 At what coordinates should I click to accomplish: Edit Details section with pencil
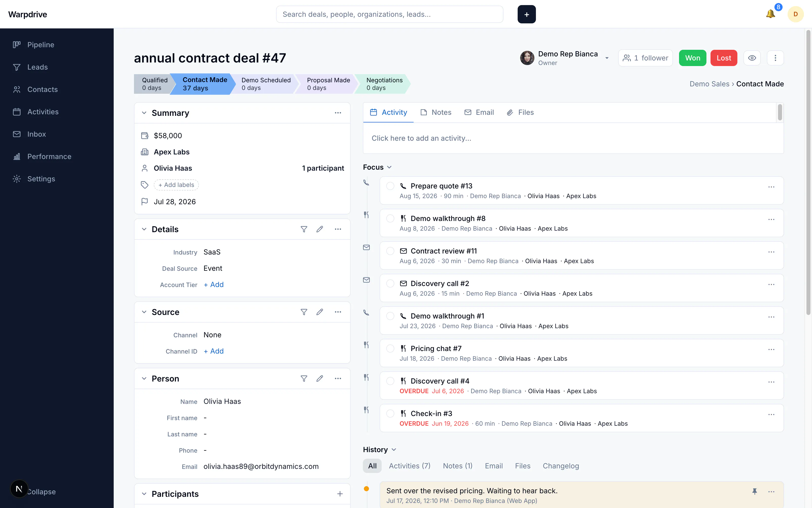tap(320, 229)
